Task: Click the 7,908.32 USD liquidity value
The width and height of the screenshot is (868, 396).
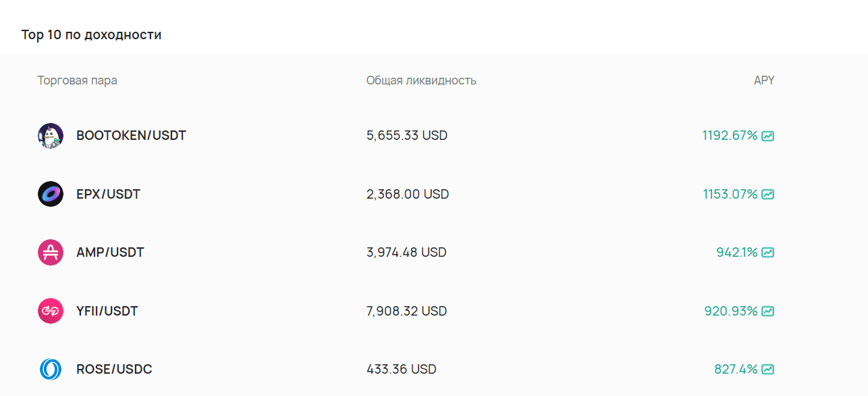Action: pos(406,312)
